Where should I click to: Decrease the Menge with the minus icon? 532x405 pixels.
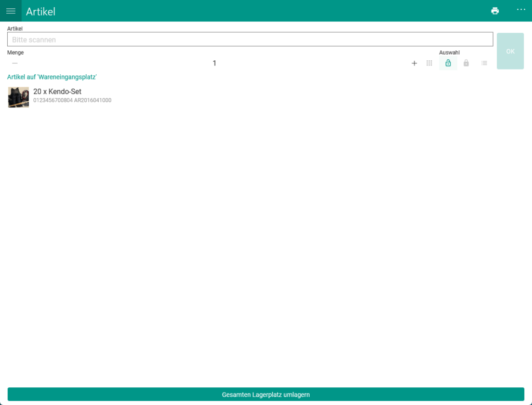[x=15, y=63]
